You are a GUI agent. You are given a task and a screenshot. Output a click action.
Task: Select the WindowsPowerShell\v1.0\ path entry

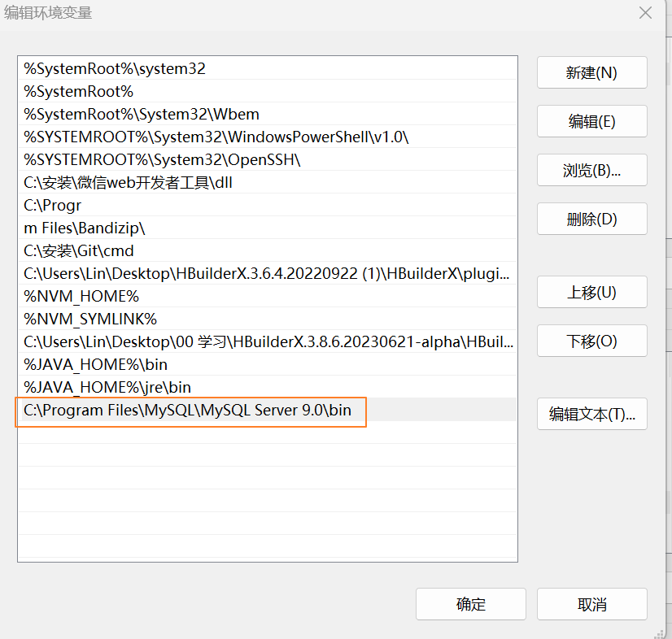(216, 137)
